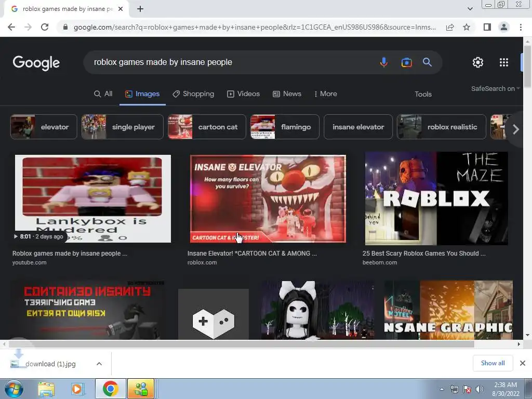This screenshot has height=399, width=532.
Task: Expand the SafeSearch on dropdown
Action: pos(495,89)
